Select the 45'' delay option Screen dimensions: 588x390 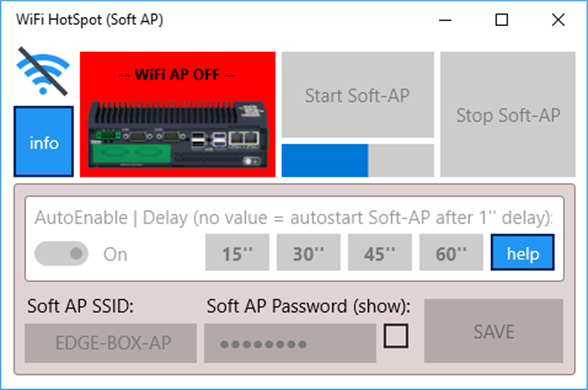coord(379,252)
